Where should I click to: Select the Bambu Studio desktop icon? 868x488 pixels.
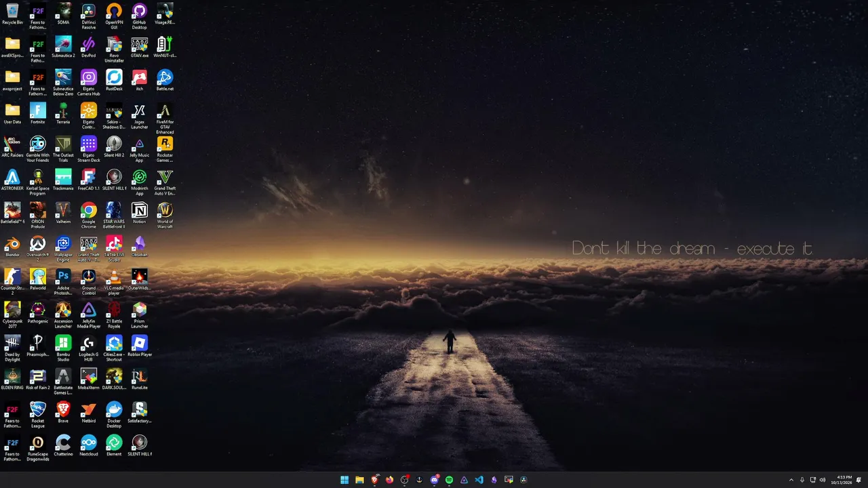pyautogui.click(x=63, y=348)
